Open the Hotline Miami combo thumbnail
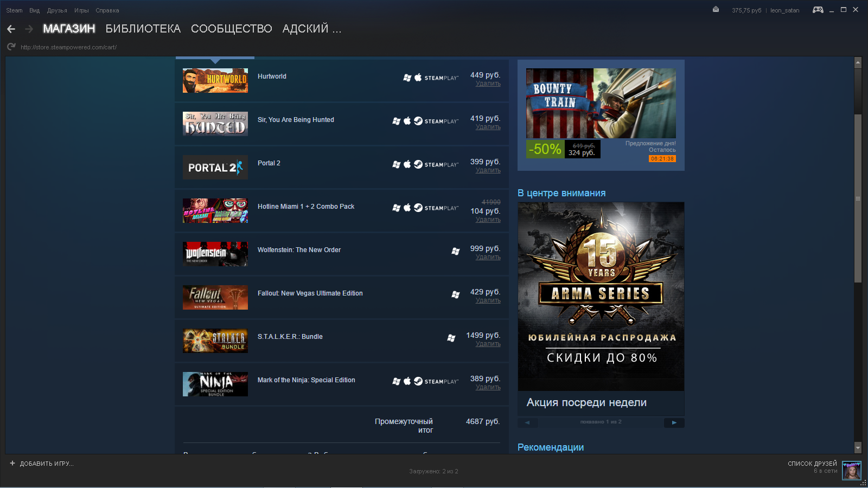 [x=215, y=210]
